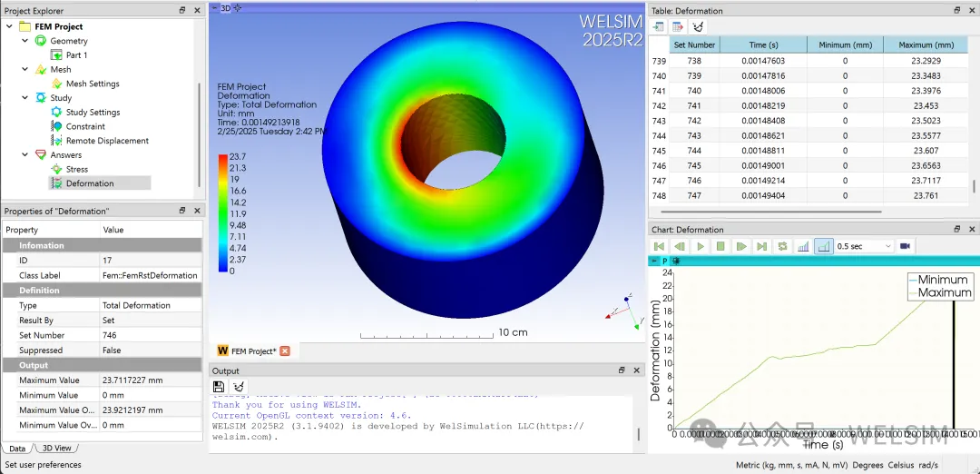Click the crosshair icon in viewport header
This screenshot has width=980, height=474.
point(238,8)
